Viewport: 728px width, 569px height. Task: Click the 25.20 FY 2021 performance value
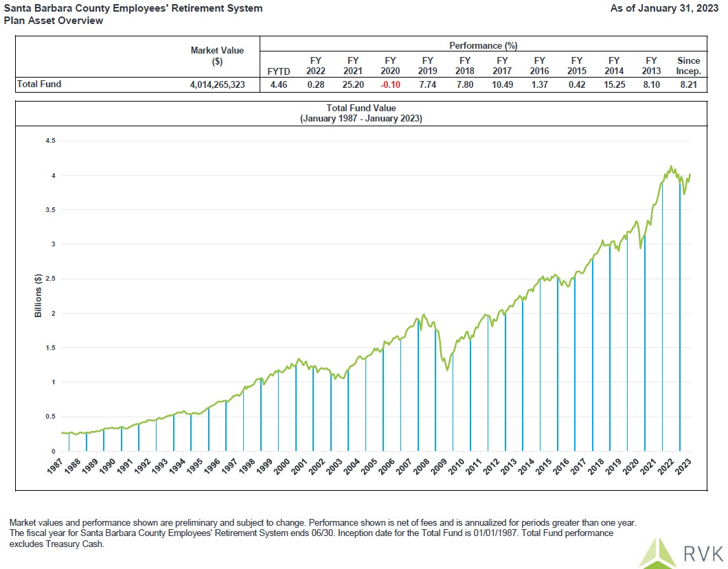(x=352, y=85)
